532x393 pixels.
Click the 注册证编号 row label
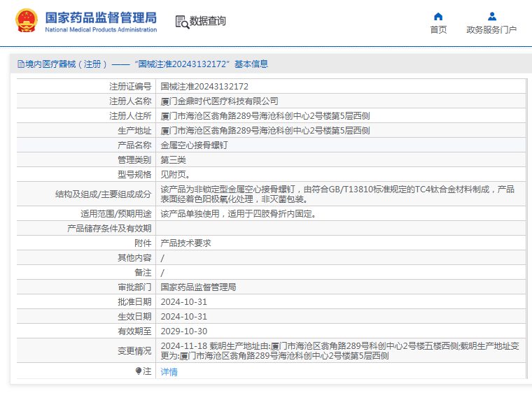[x=130, y=87]
